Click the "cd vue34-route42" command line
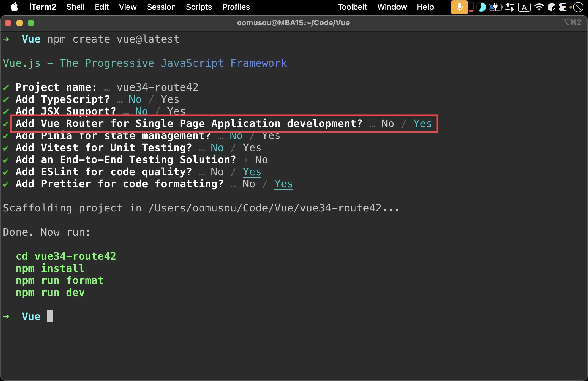Image resolution: width=588 pixels, height=381 pixels. pos(66,256)
